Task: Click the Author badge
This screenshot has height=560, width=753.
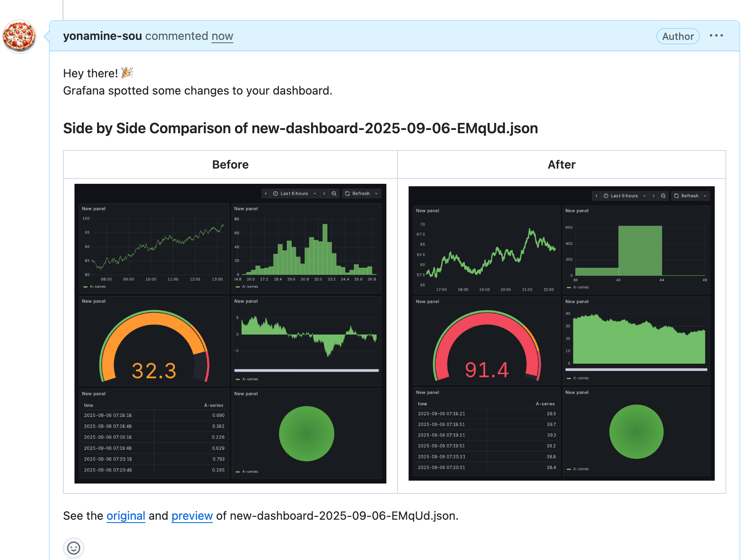Action: [678, 36]
